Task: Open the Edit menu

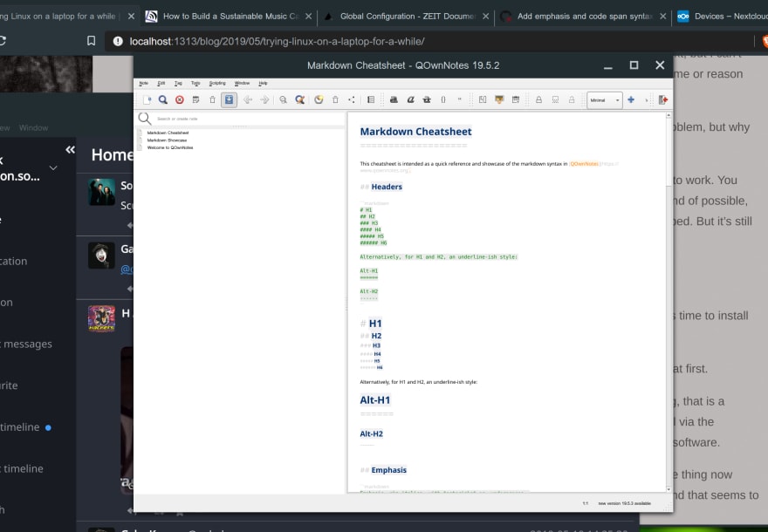Action: coord(161,83)
